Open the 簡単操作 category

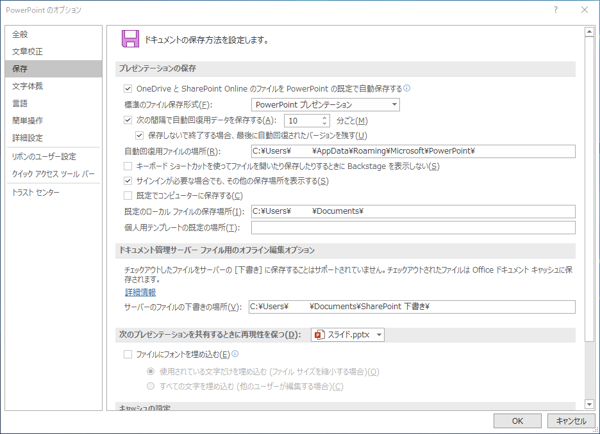pos(54,121)
